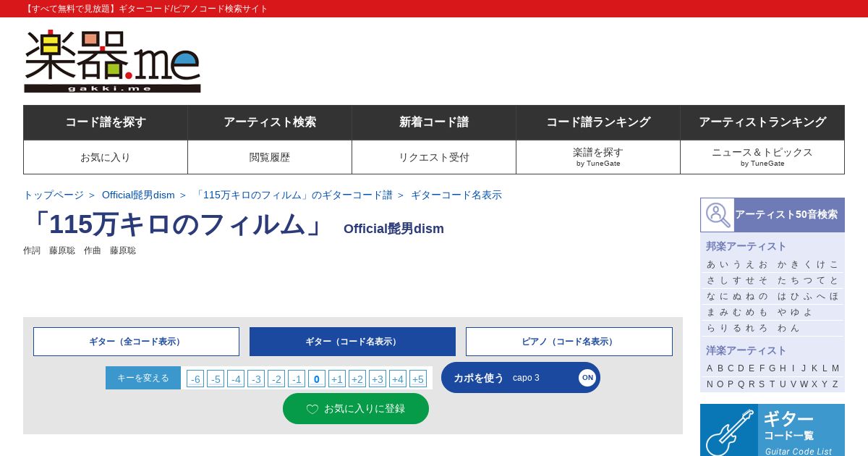The image size is (868, 456).
Task: Click カポを使う capo 3 button
Action: pos(521,377)
